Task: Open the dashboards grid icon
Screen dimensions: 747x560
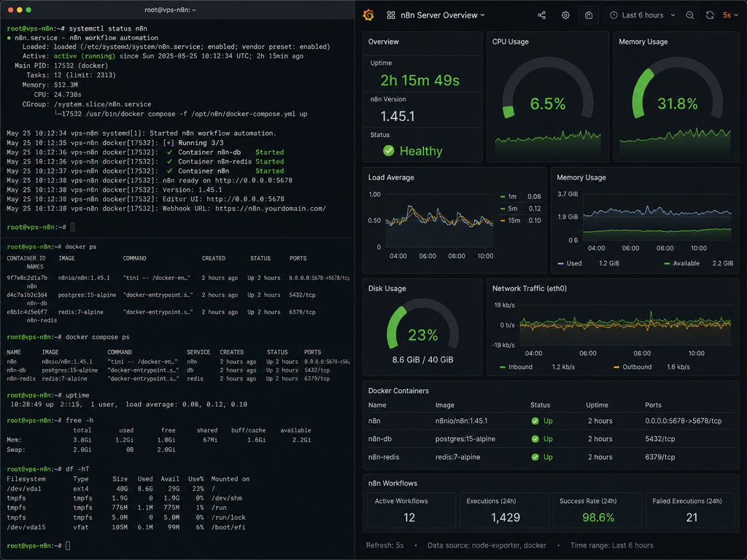Action: 391,15
